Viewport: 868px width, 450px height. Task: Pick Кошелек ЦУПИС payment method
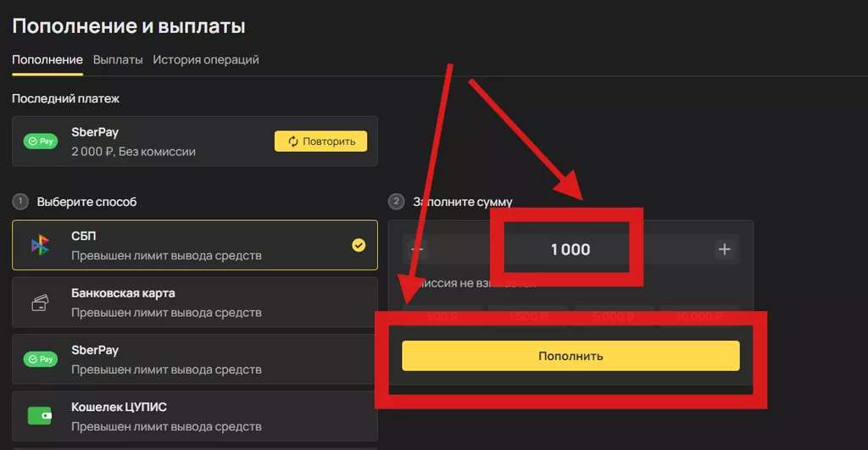[x=195, y=416]
